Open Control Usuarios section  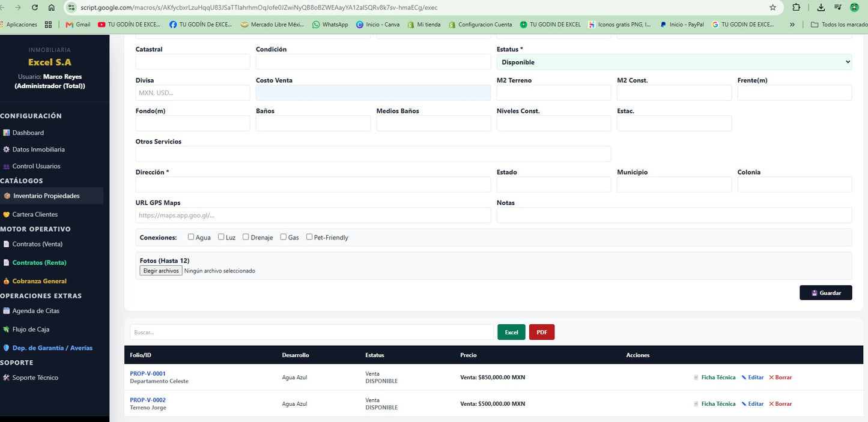[35, 166]
